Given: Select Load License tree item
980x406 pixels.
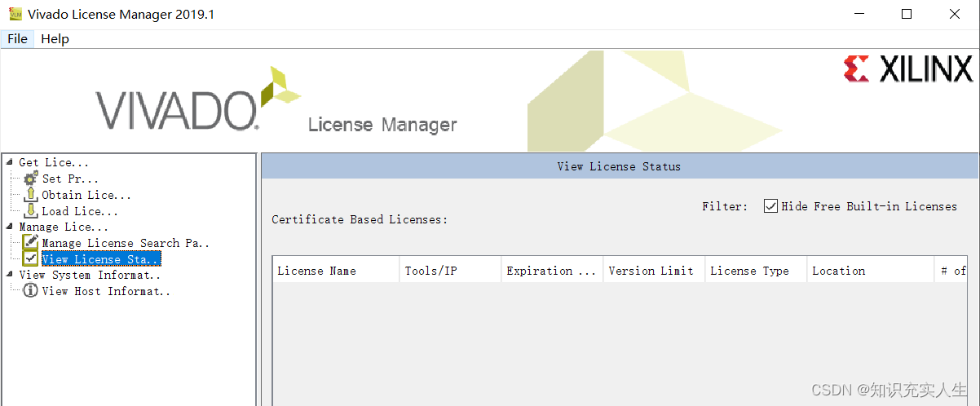Looking at the screenshot, I should pyautogui.click(x=80, y=211).
